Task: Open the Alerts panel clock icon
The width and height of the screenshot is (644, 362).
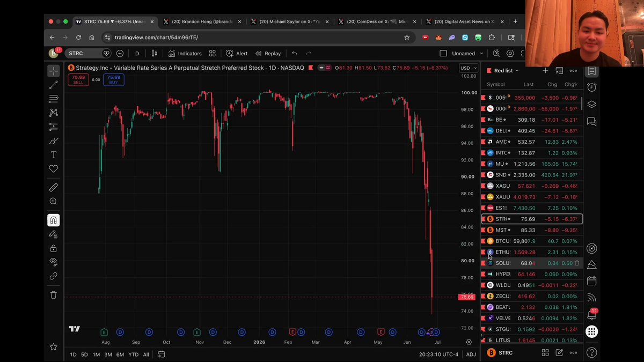Action: point(591,87)
